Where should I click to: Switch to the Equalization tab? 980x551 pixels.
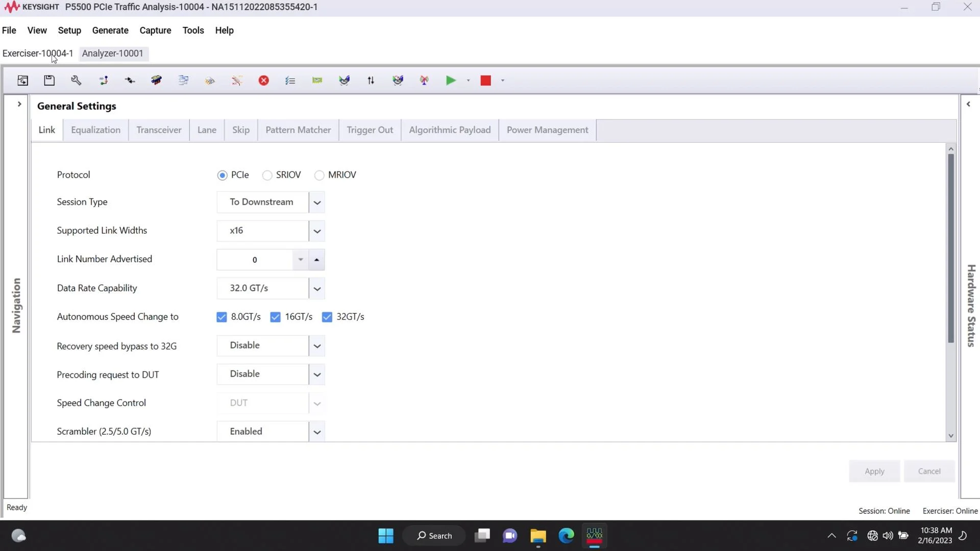click(95, 130)
